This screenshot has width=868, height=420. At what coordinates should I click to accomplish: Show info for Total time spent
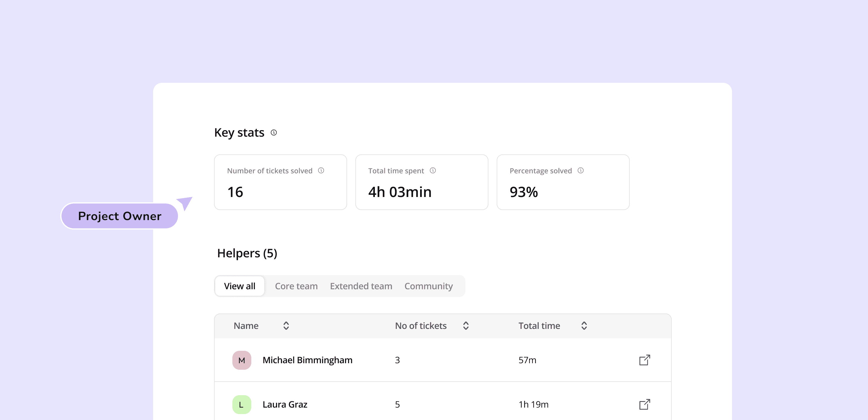(433, 171)
